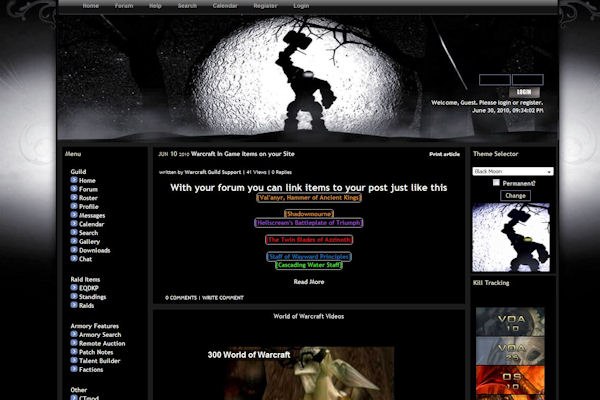Click the arrow icon beside Remote Auction
Screen dimensions: 600x400
point(74,343)
